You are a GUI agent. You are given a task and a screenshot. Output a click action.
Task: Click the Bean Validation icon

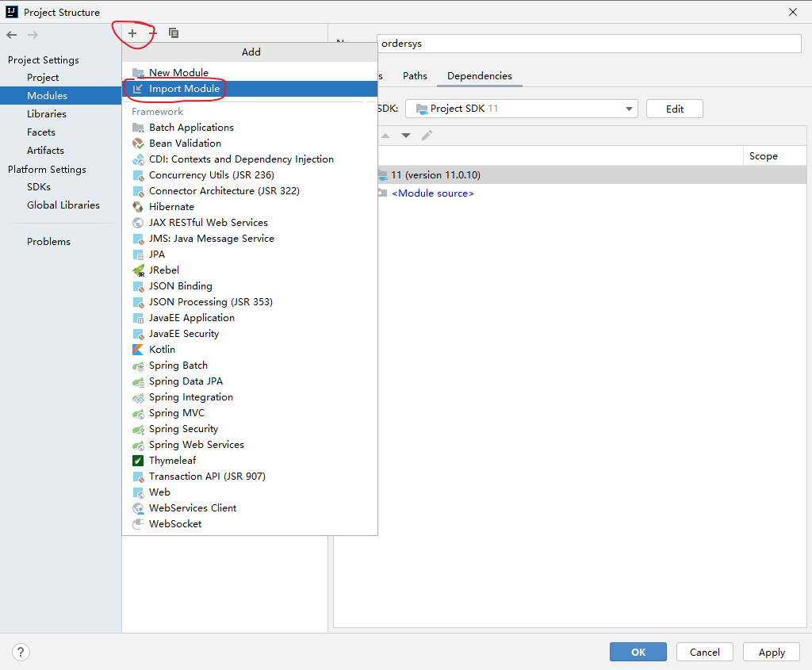point(138,144)
